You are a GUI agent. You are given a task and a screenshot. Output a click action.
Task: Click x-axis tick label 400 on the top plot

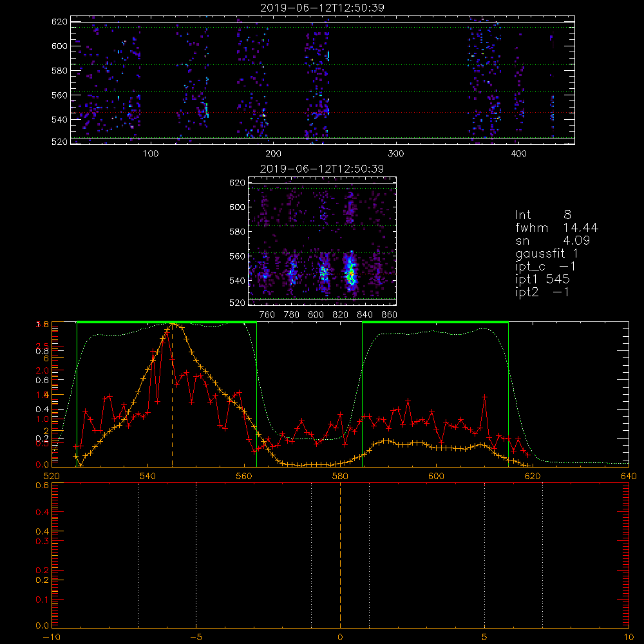click(518, 154)
